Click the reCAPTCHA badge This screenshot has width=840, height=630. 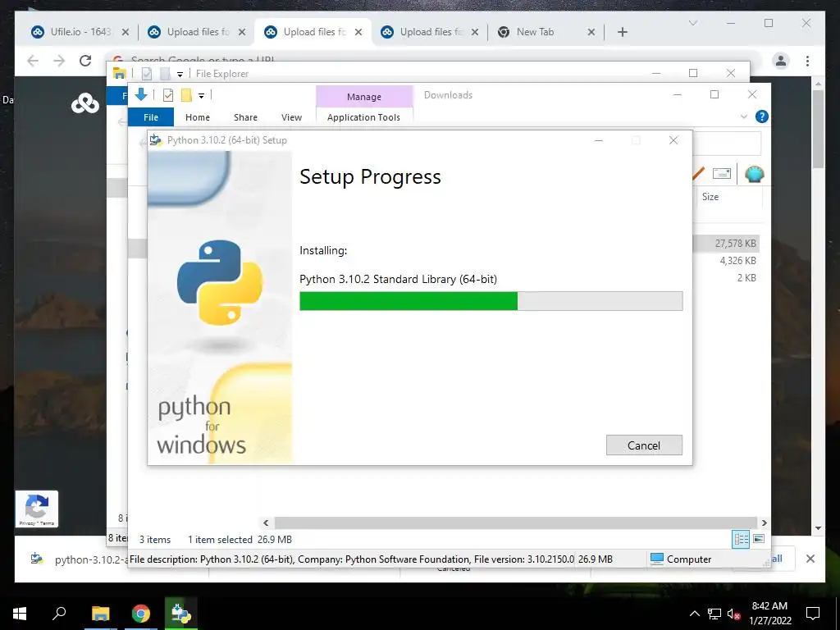(x=36, y=509)
